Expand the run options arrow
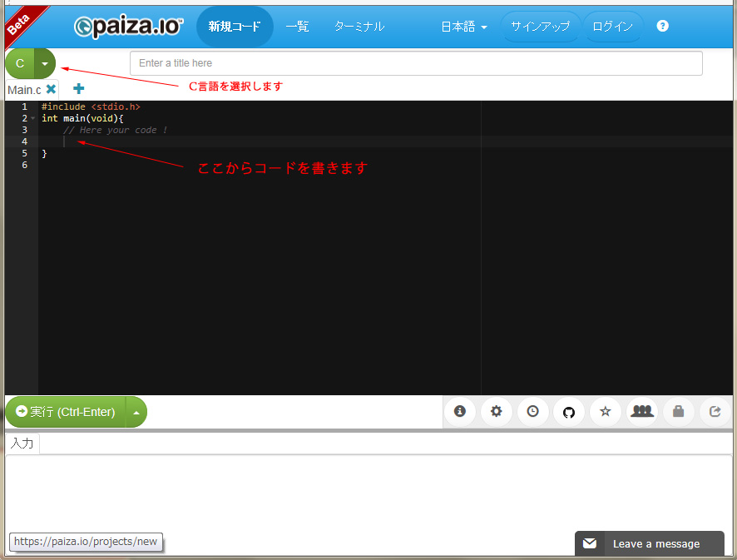The height and width of the screenshot is (560, 737). [x=136, y=413]
